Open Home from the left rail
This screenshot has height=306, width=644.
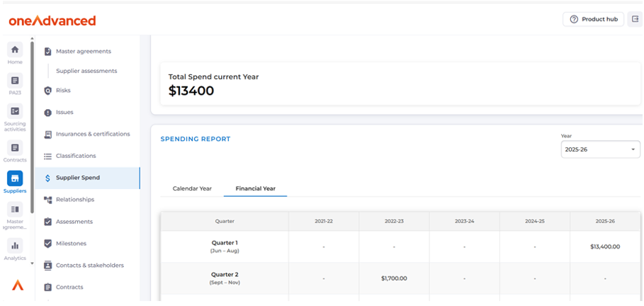15,50
